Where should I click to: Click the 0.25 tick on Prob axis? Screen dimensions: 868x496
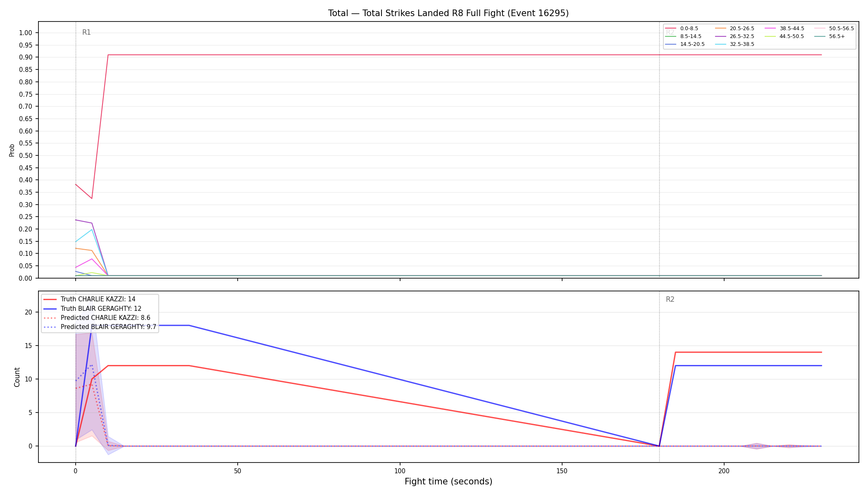coord(25,217)
